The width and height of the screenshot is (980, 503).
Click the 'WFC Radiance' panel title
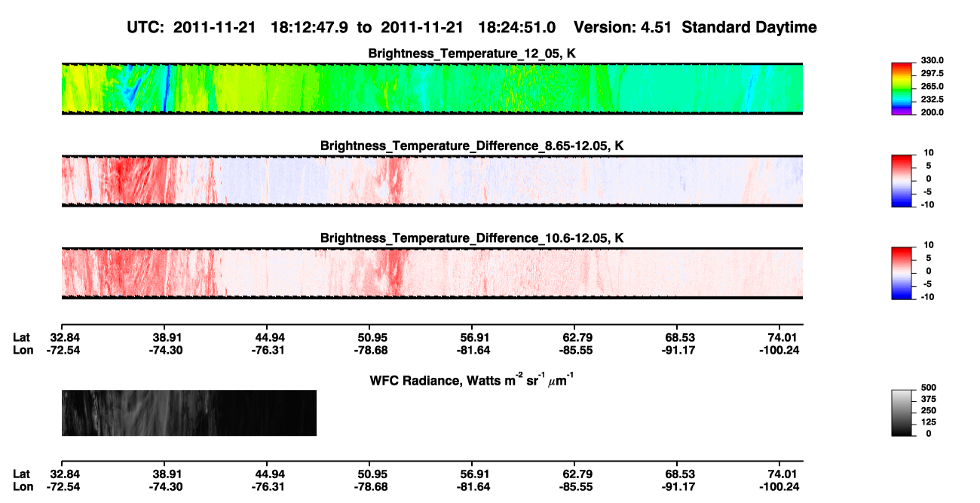472,379
